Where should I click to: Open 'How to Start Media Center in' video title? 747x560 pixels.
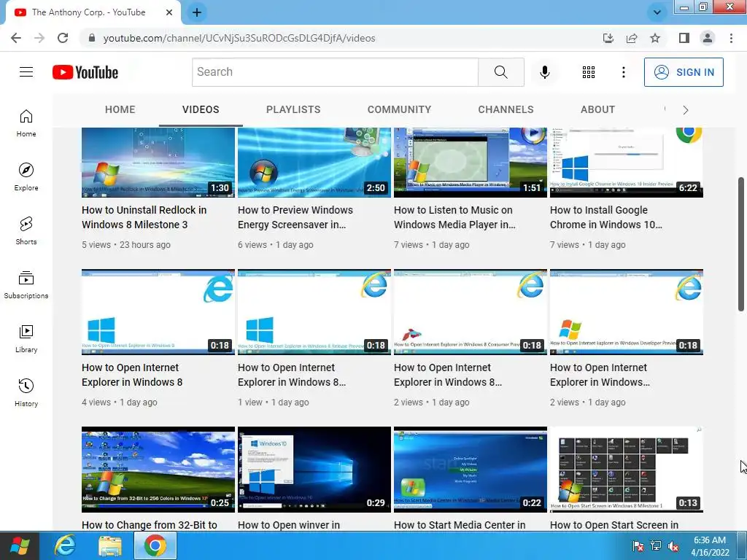[460, 525]
